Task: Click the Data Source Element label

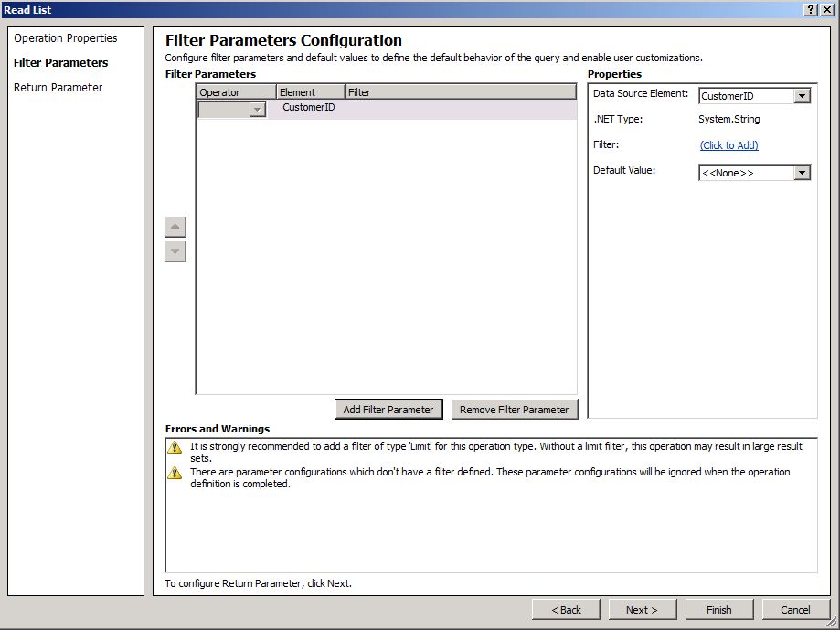Action: (641, 93)
